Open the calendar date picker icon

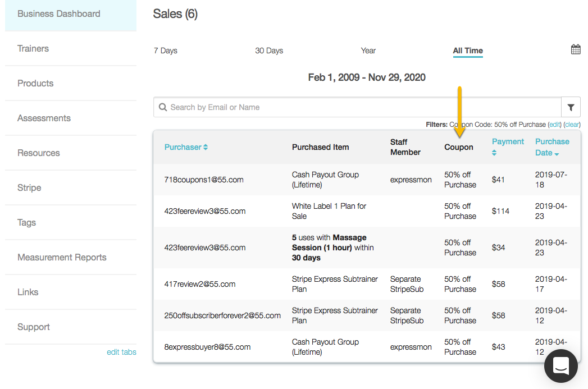coord(576,49)
